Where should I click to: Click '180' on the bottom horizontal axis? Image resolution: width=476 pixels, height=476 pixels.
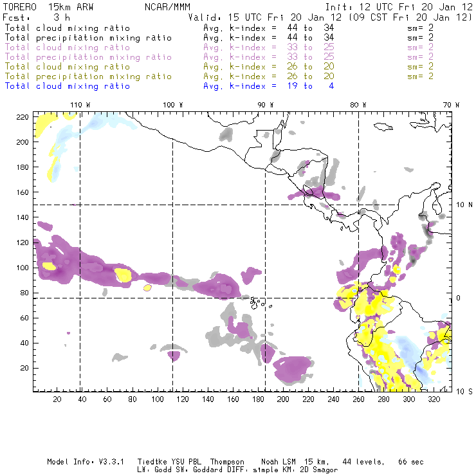click(x=258, y=399)
